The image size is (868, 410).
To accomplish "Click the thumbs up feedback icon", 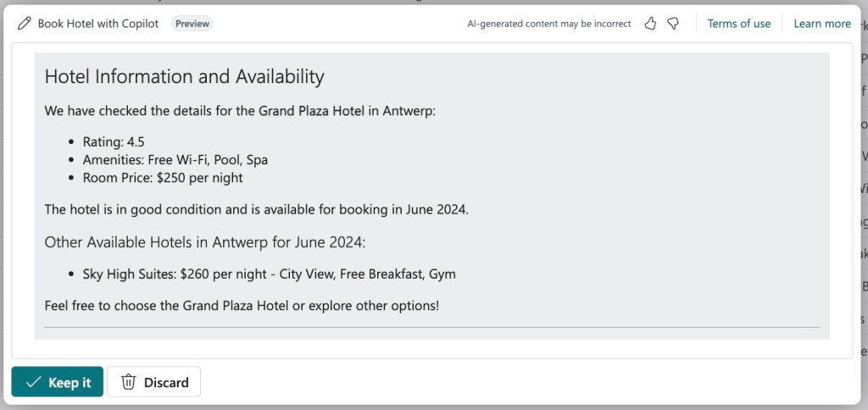I will [650, 24].
